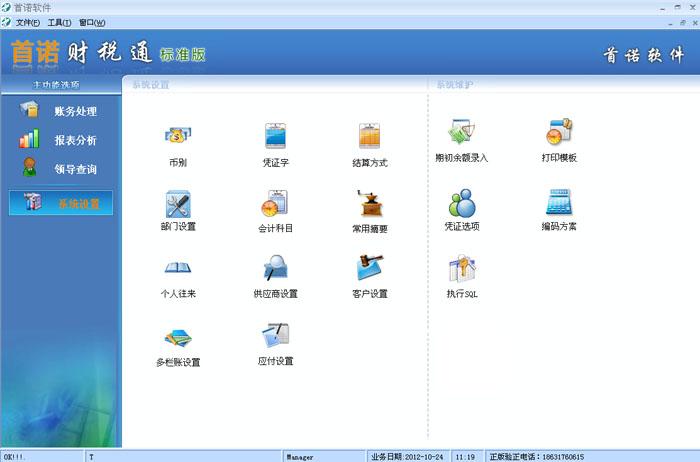Image resolution: width=700 pixels, height=462 pixels.
Task: Open the 打印模板 print template icon
Action: click(x=559, y=134)
